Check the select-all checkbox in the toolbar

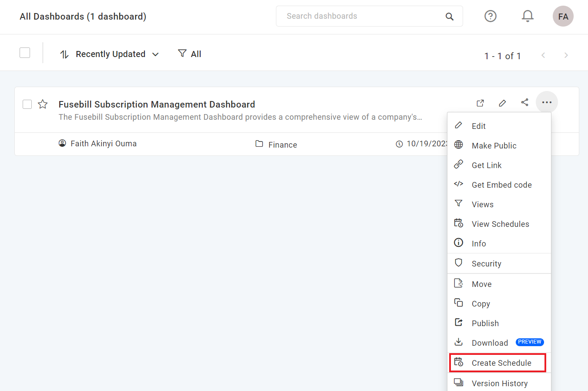25,52
